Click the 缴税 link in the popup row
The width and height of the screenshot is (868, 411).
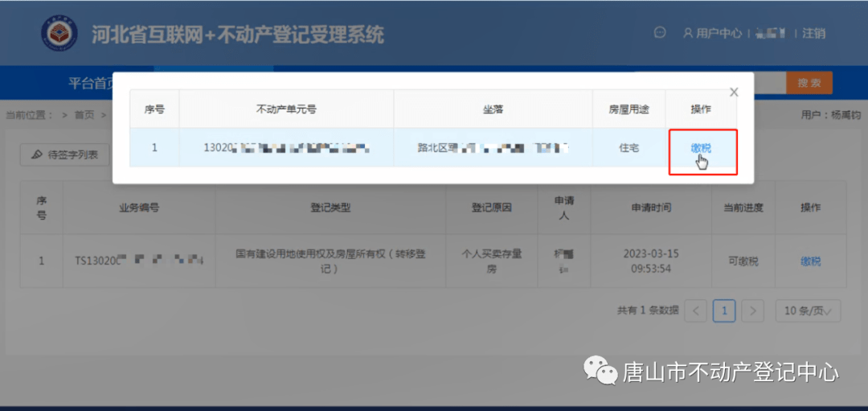pos(700,148)
